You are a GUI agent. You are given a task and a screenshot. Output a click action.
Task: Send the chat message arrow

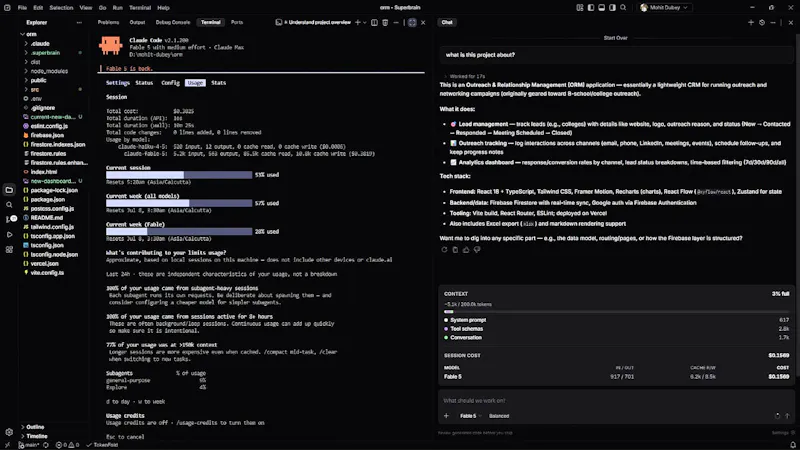point(787,416)
